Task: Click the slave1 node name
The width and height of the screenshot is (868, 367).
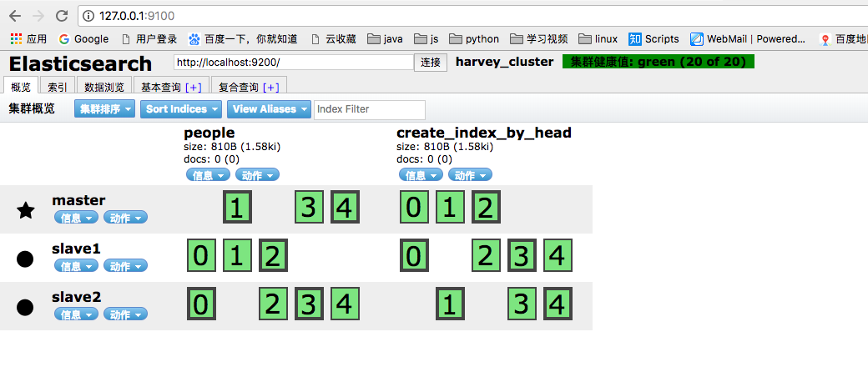Action: 77,249
